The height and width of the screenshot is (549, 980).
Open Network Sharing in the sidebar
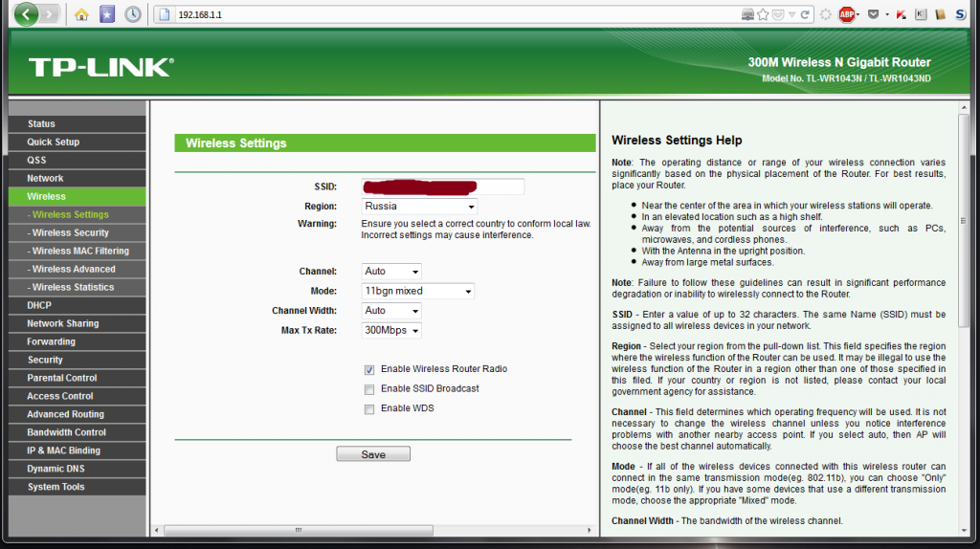tap(78, 323)
